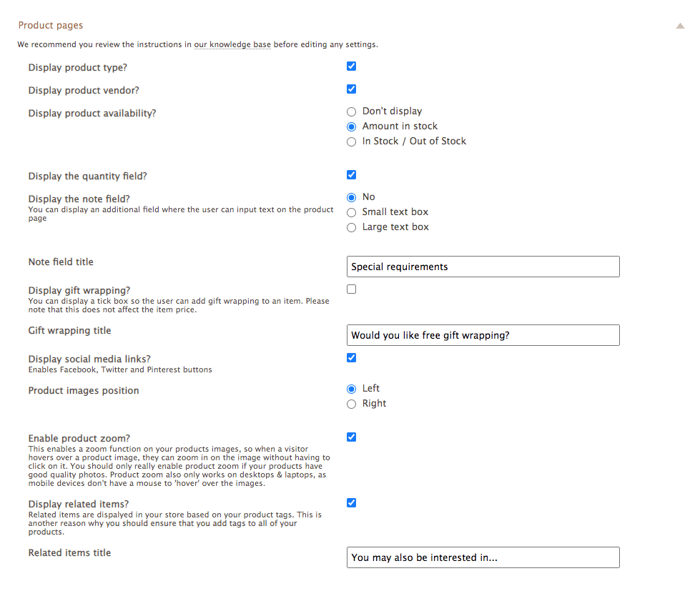The height and width of the screenshot is (596, 700).
Task: Open the knowledge base link
Action: (232, 44)
